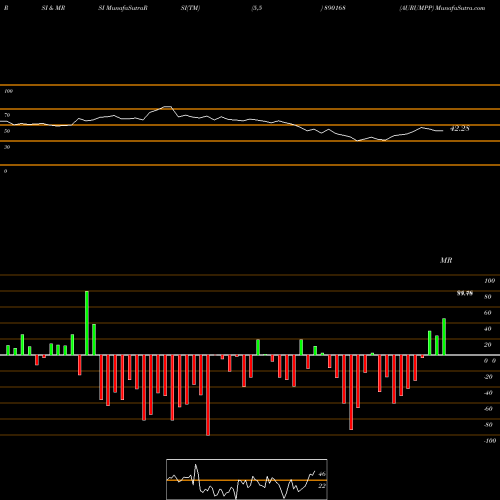Click the 60 label on the MR scale
The image size is (500, 500).
[488, 313]
